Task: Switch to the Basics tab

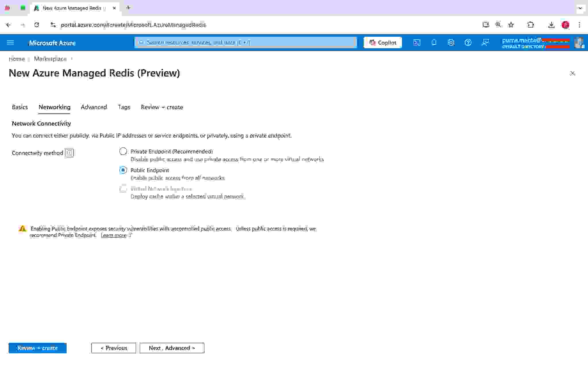Action: click(20, 107)
